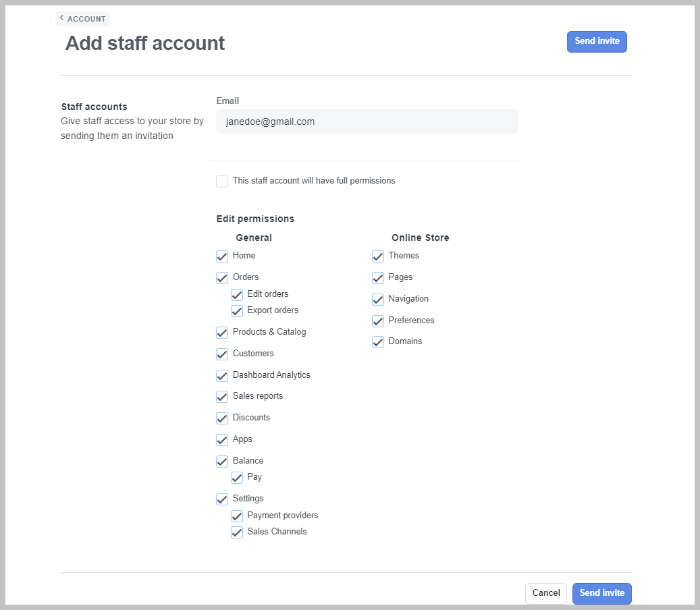Image resolution: width=700 pixels, height=610 pixels.
Task: Toggle Export orders checkbox
Action: coord(237,310)
